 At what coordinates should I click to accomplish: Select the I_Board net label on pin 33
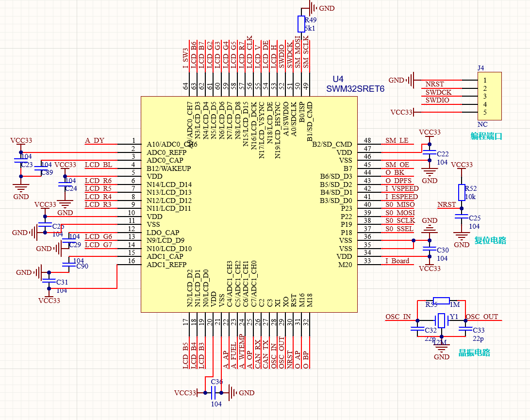(x=397, y=261)
